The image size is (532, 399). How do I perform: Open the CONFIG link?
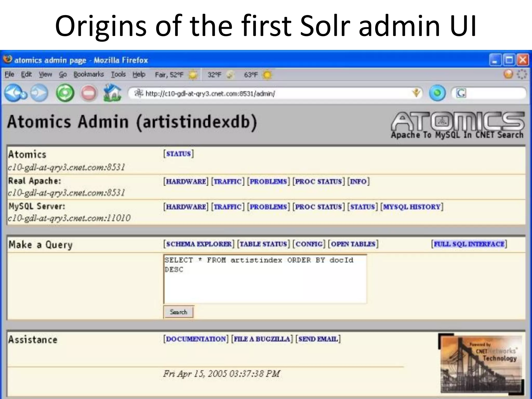coord(309,244)
